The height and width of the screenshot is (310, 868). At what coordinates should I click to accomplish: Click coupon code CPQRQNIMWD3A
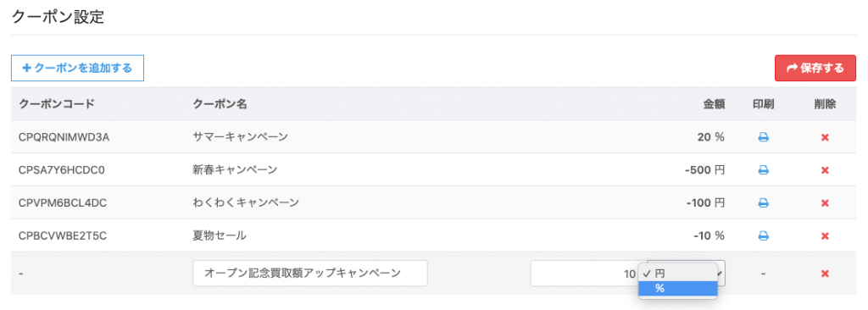(64, 137)
